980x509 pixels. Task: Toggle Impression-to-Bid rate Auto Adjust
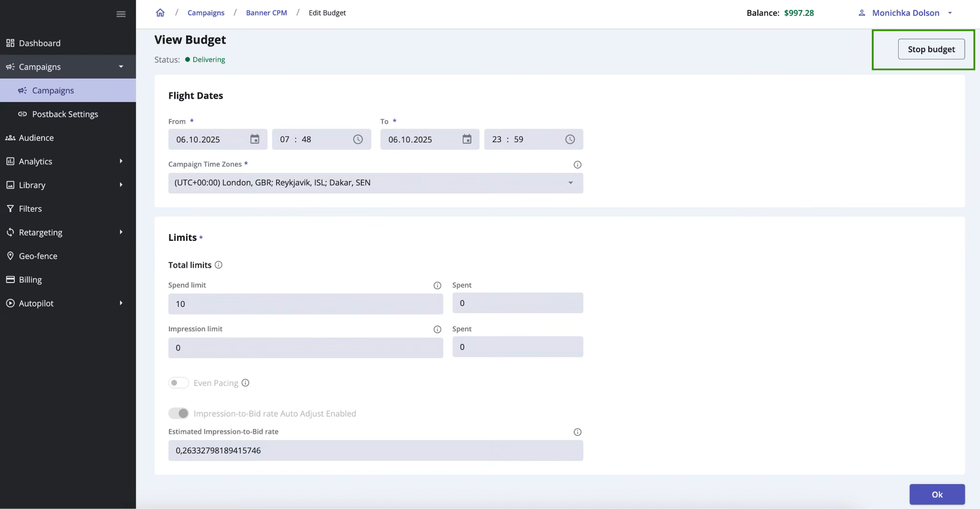click(178, 413)
